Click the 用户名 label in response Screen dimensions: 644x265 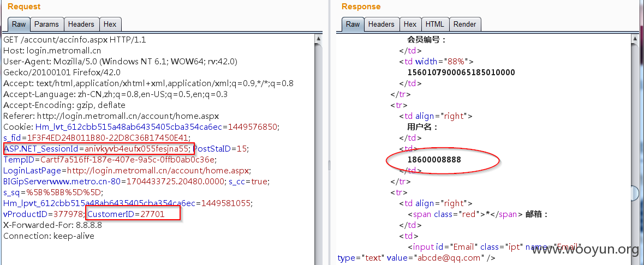click(x=422, y=127)
